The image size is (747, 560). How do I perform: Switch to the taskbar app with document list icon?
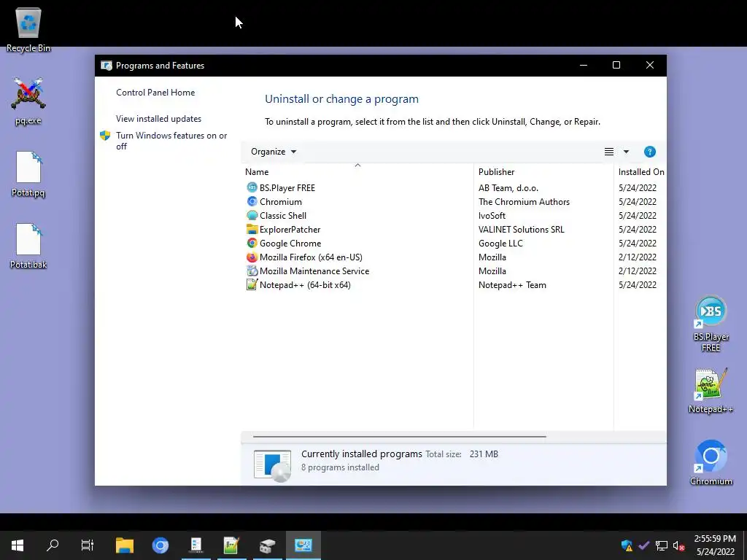(x=196, y=545)
